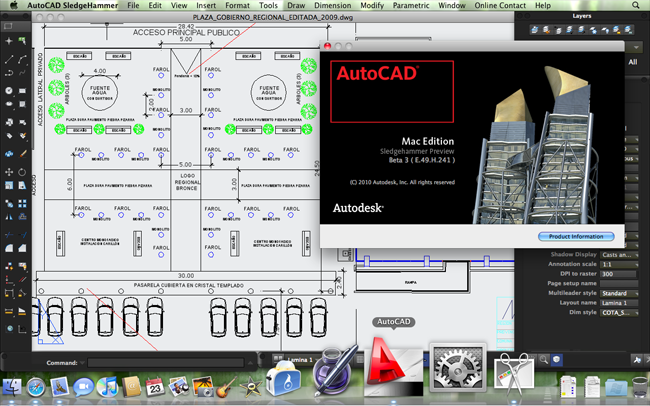This screenshot has height=406, width=650.
Task: Select the Trim tool
Action: [9, 235]
